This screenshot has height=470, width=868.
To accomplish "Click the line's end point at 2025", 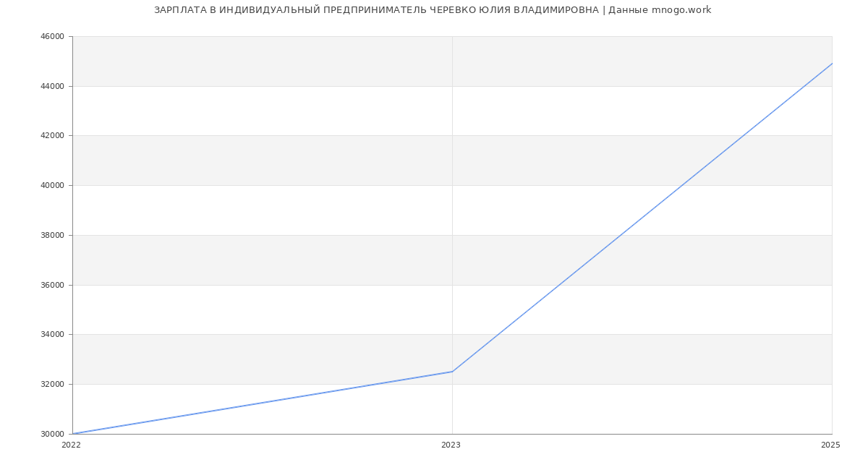I will pos(832,64).
